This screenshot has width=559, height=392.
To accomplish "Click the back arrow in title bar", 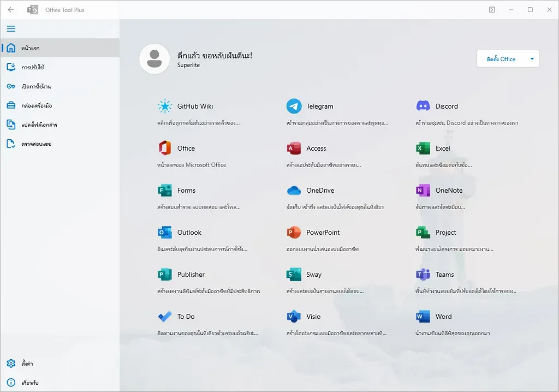I will [x=11, y=10].
